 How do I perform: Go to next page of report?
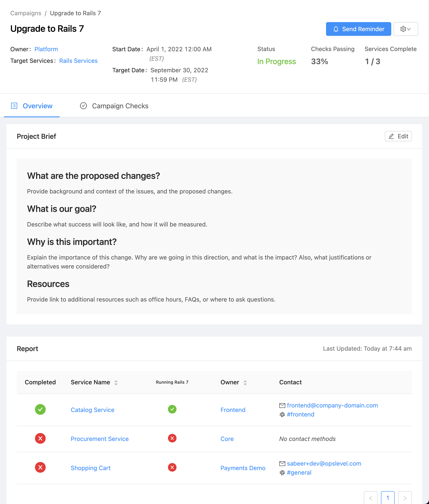[x=405, y=498]
